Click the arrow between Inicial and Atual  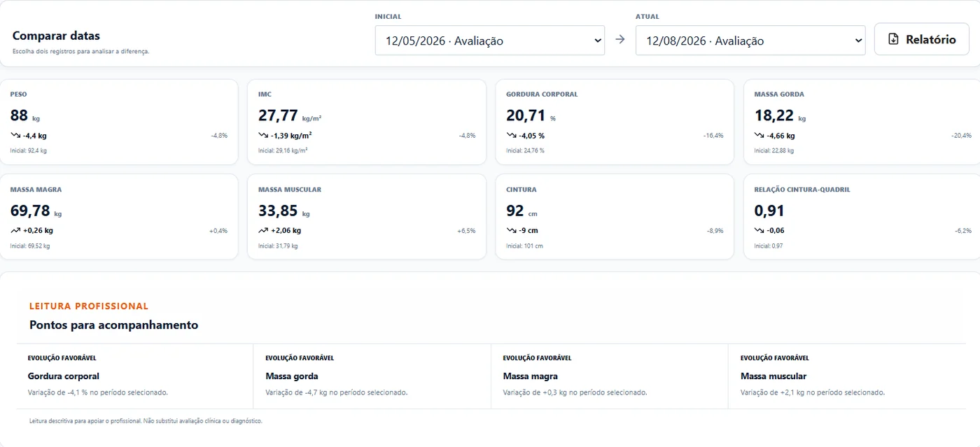tap(619, 40)
